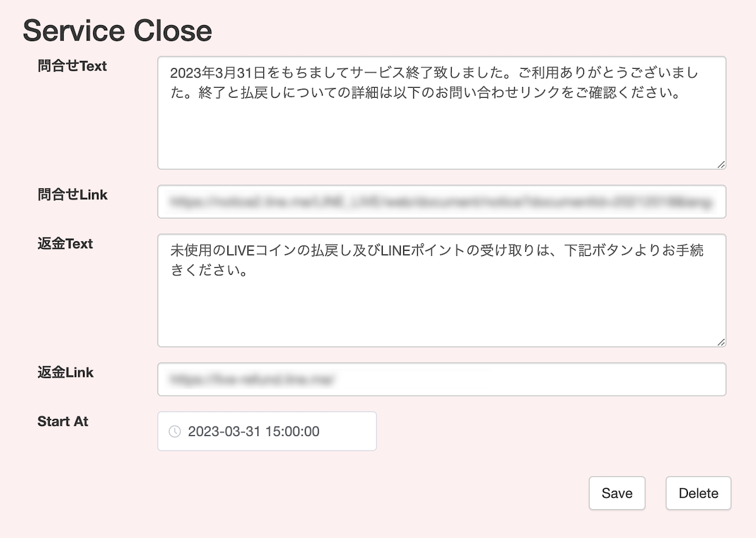The width and height of the screenshot is (756, 538).
Task: Click the 返金Link field label
Action: 65,373
